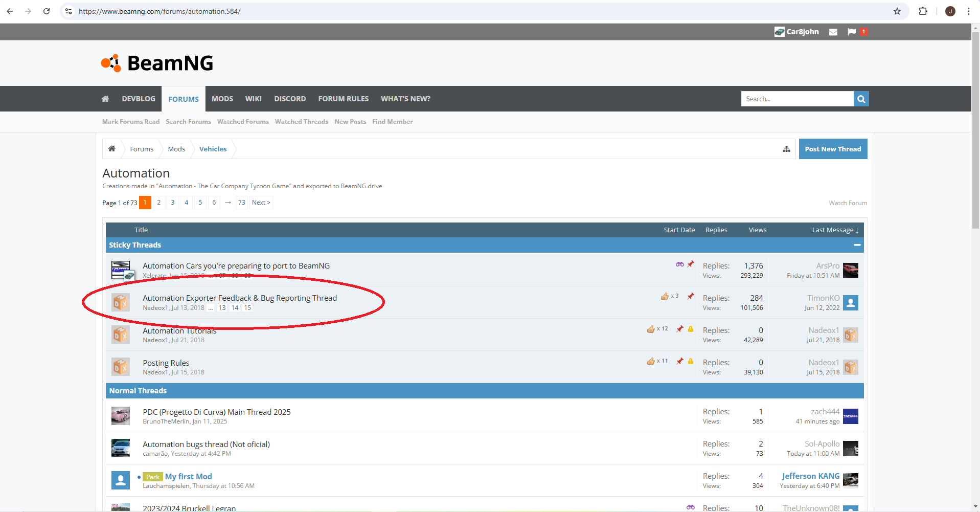Go to page 2 of the thread list
Screen dimensions: 980x512
[159, 203]
